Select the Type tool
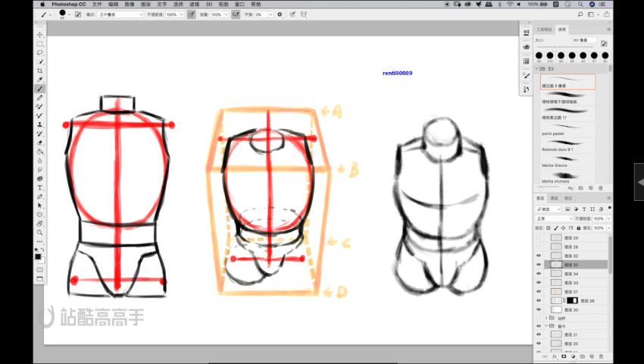Viewport: 644px width, 364px height. pyautogui.click(x=40, y=187)
